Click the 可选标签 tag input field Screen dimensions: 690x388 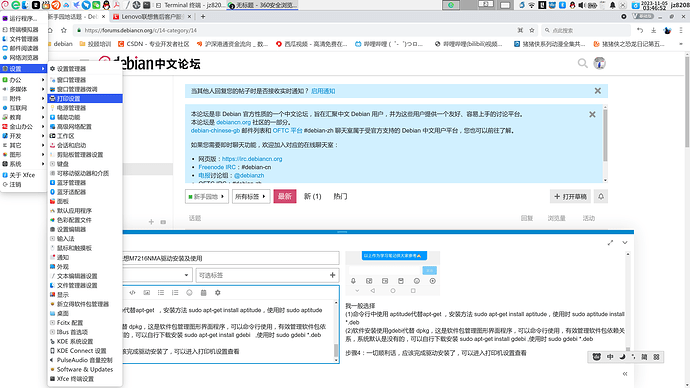(x=263, y=275)
